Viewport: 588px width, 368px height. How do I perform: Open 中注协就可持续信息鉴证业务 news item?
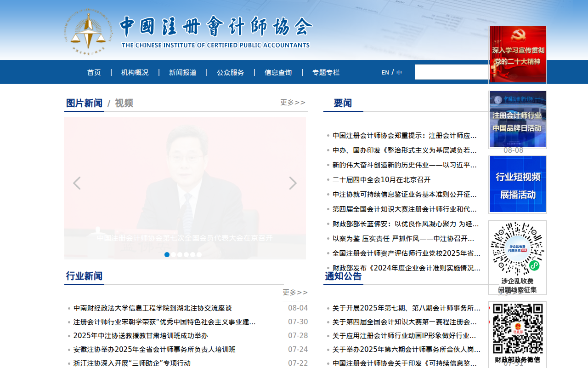[405, 195]
